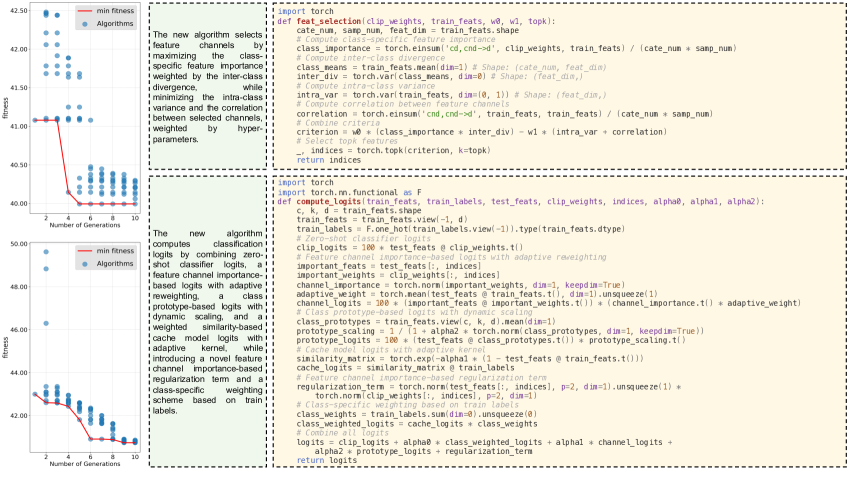
Task: Click the outlier point just above 46.00
Action: pyautogui.click(x=46, y=323)
